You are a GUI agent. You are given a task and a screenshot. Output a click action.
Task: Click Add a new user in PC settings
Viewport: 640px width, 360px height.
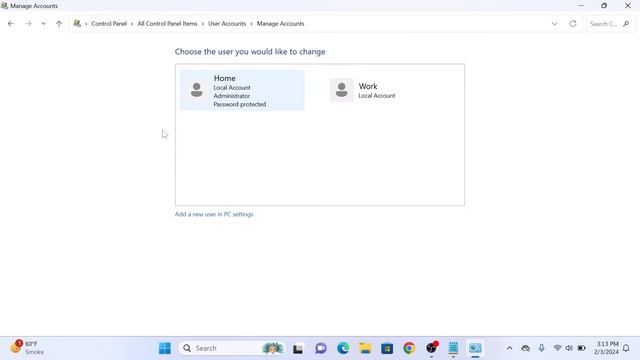214,214
